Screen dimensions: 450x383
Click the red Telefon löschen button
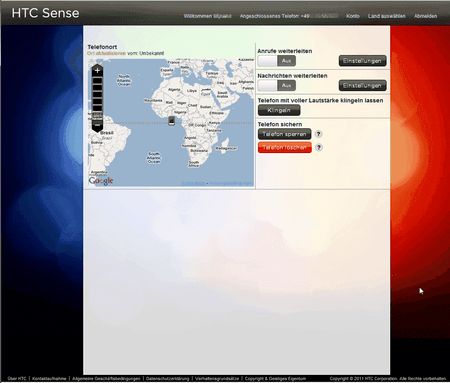(285, 147)
